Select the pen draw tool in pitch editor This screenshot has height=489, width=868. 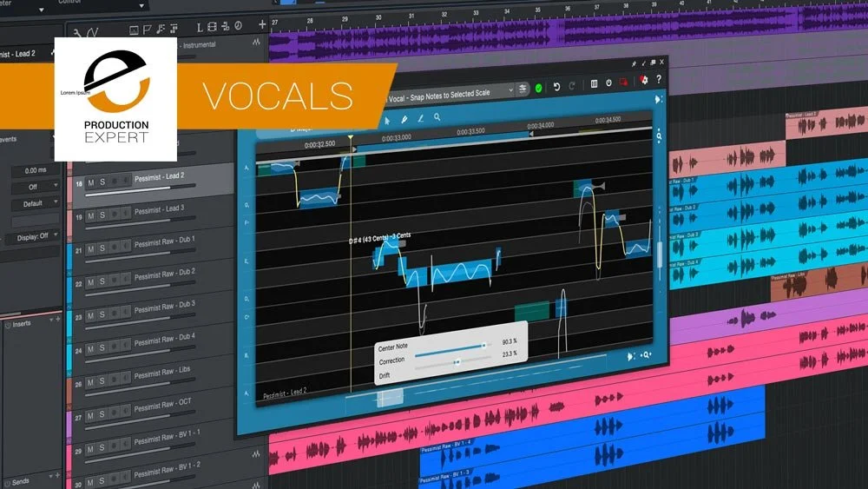(x=404, y=119)
